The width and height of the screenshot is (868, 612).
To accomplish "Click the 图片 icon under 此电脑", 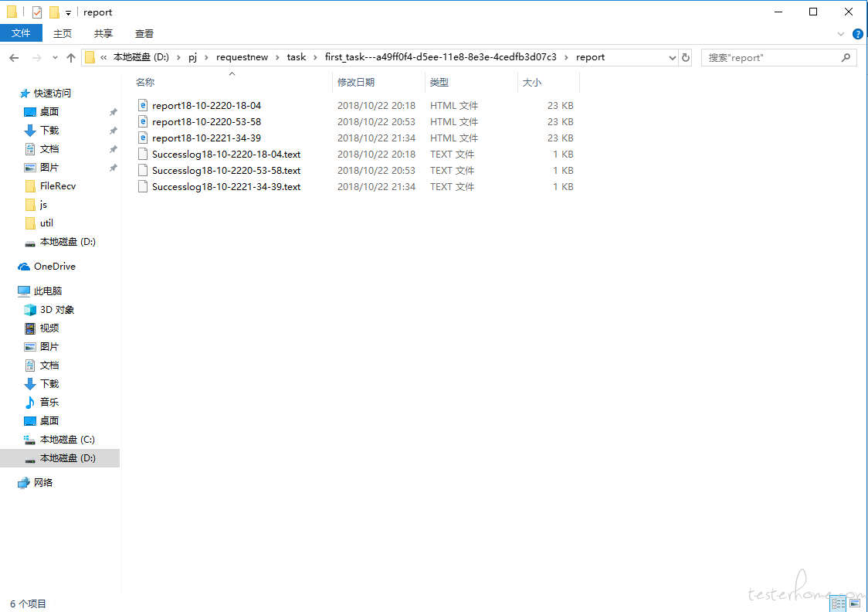I will 30,347.
